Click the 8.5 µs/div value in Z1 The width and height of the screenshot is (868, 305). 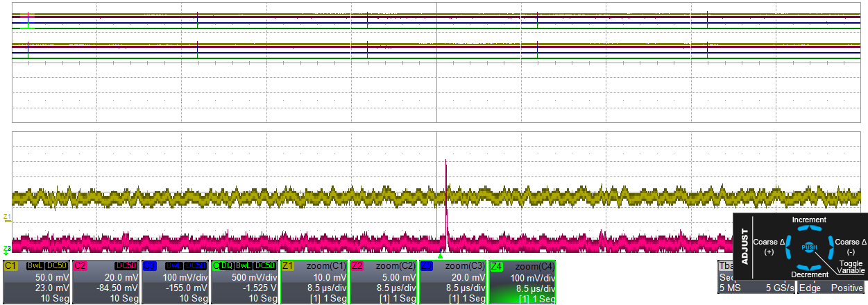(x=327, y=288)
